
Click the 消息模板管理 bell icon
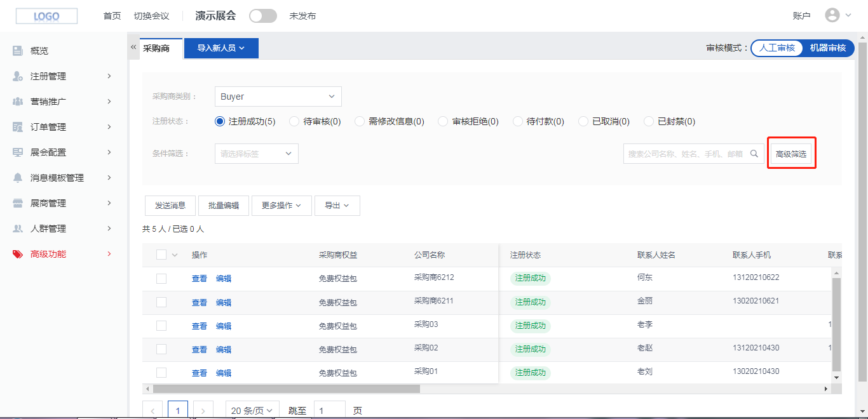[18, 178]
